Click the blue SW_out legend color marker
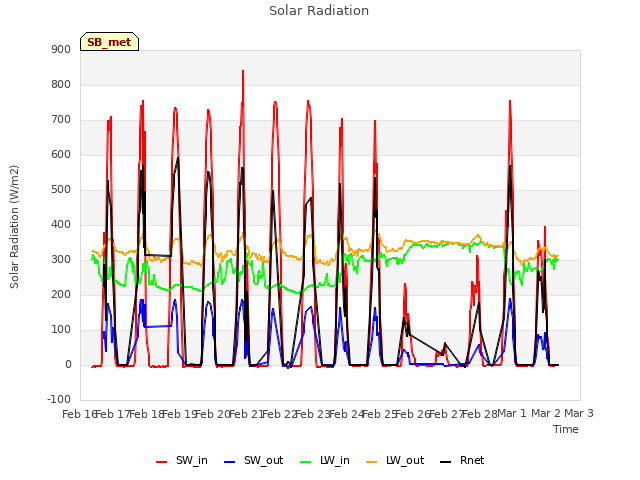The image size is (640, 480). click(x=230, y=462)
